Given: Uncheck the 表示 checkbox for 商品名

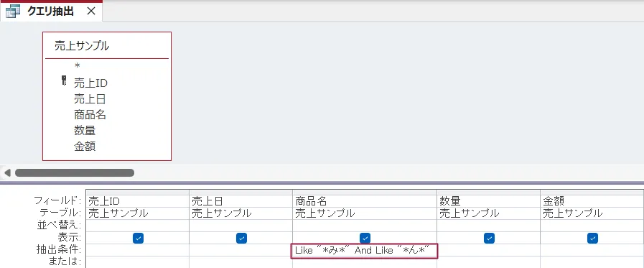Looking at the screenshot, I should pyautogui.click(x=365, y=238).
